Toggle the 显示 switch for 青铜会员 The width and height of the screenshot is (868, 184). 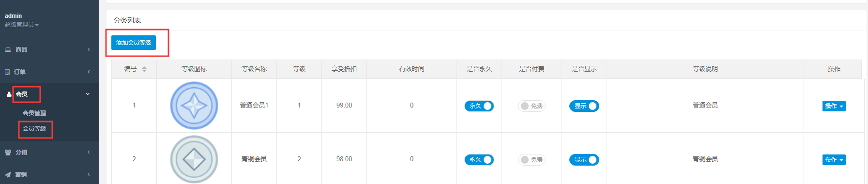coord(584,160)
